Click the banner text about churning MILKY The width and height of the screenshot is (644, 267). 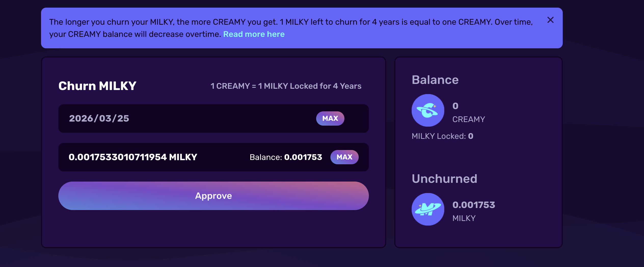click(291, 22)
